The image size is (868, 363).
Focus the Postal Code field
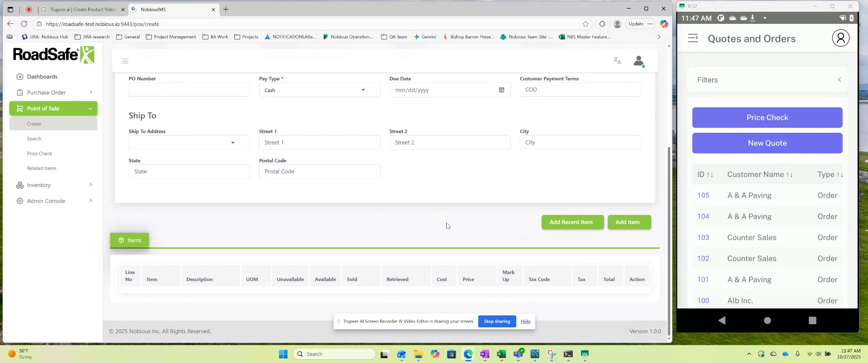[319, 172]
